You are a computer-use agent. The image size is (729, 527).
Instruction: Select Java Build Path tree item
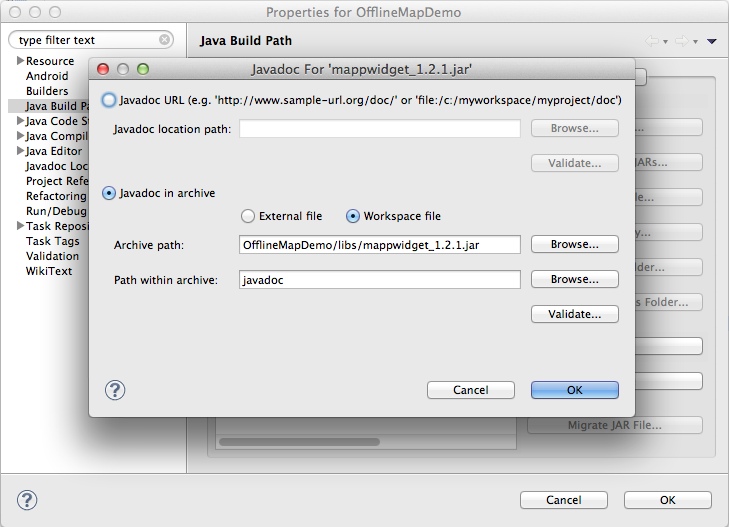(57, 106)
